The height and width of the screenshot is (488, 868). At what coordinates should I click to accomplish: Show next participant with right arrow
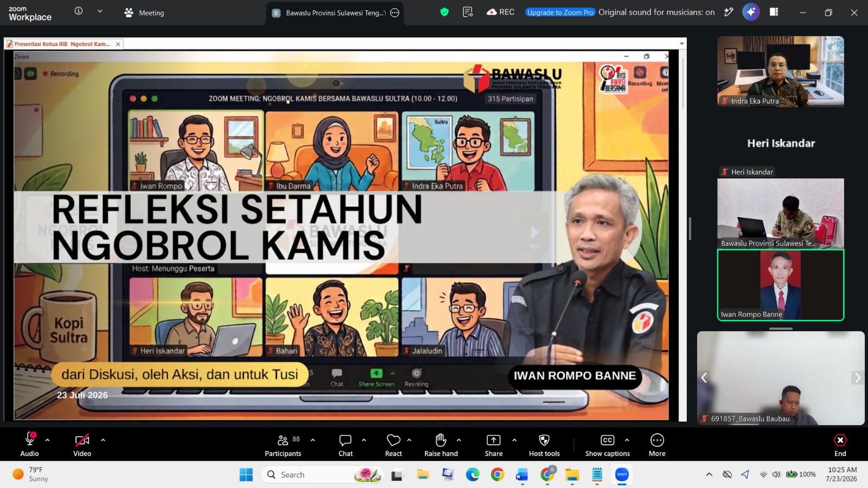(857, 378)
